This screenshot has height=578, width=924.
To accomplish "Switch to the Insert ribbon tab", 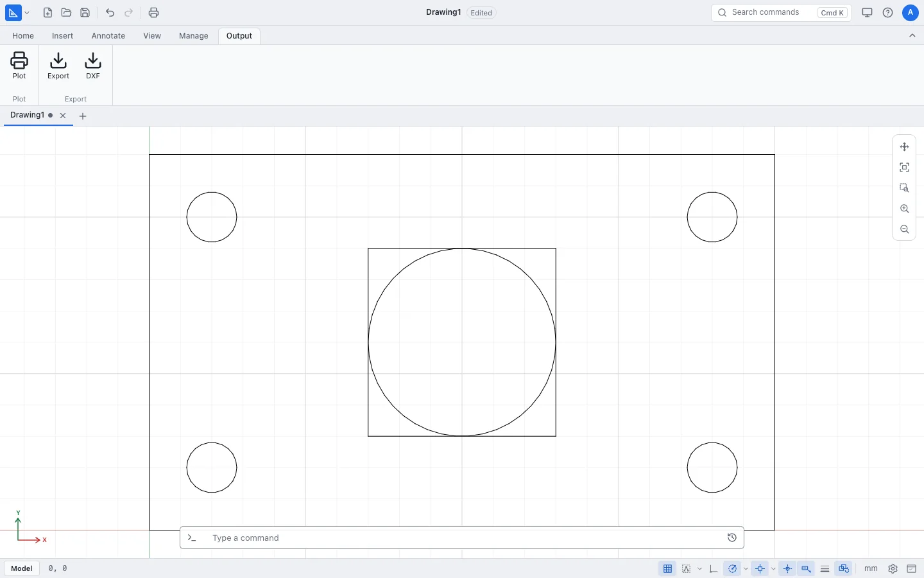I will click(x=63, y=36).
